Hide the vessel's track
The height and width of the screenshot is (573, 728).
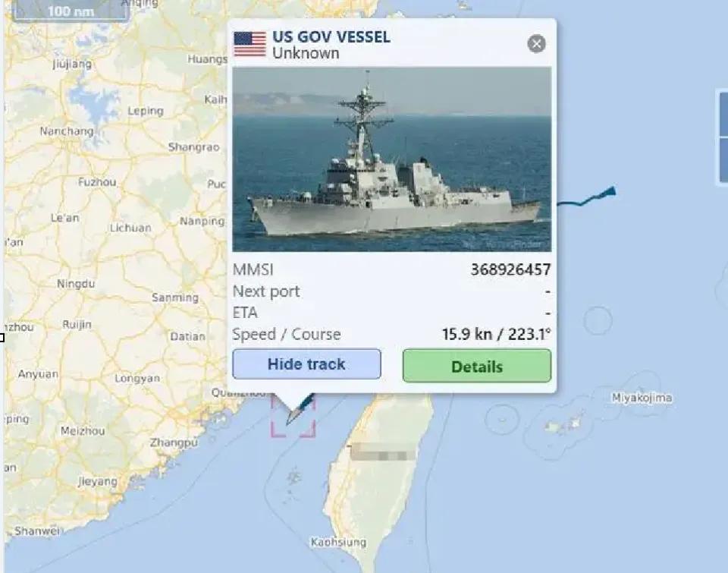[x=306, y=364]
